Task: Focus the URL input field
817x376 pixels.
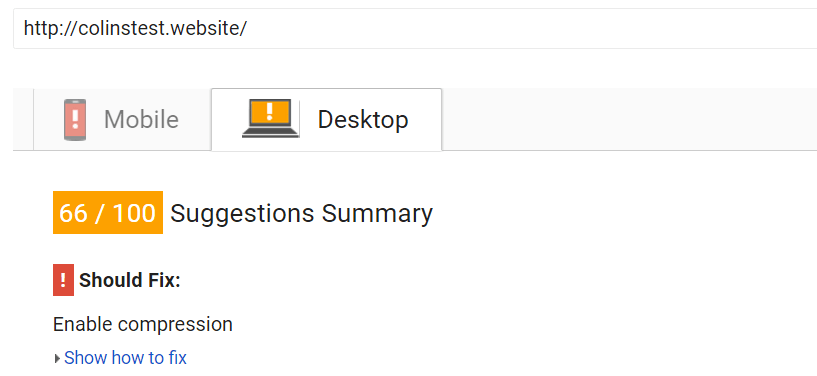Action: click(415, 29)
